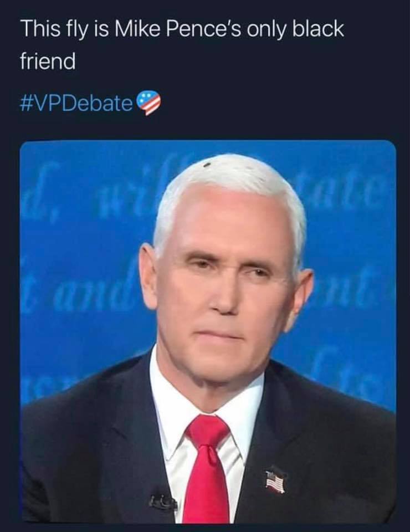Open the embedded debate photo
The width and height of the screenshot is (410, 532).
coord(208,331)
